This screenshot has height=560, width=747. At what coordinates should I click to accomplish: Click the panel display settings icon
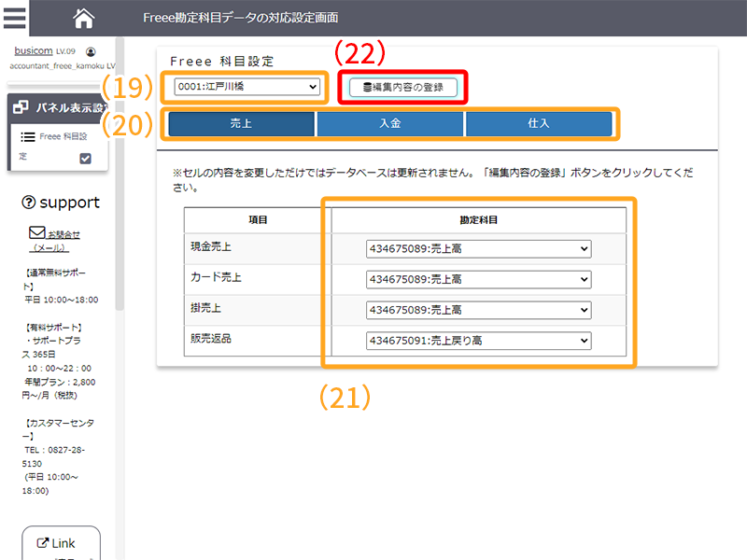[x=21, y=107]
